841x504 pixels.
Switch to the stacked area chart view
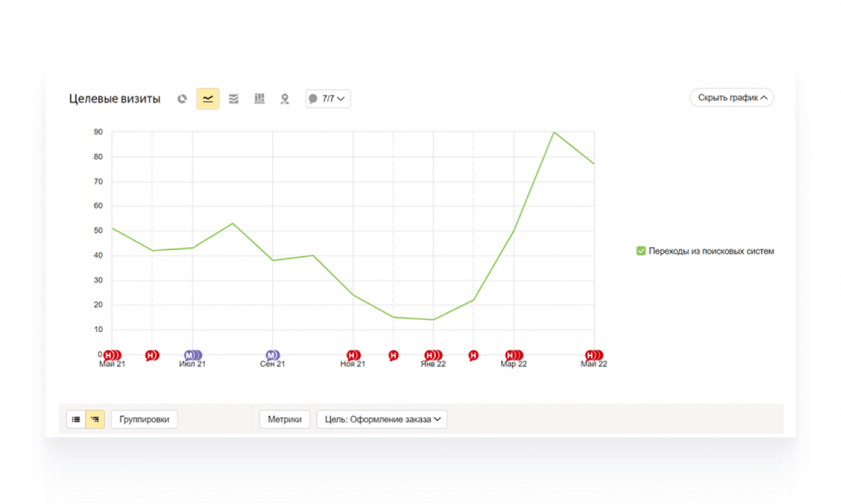(x=233, y=99)
